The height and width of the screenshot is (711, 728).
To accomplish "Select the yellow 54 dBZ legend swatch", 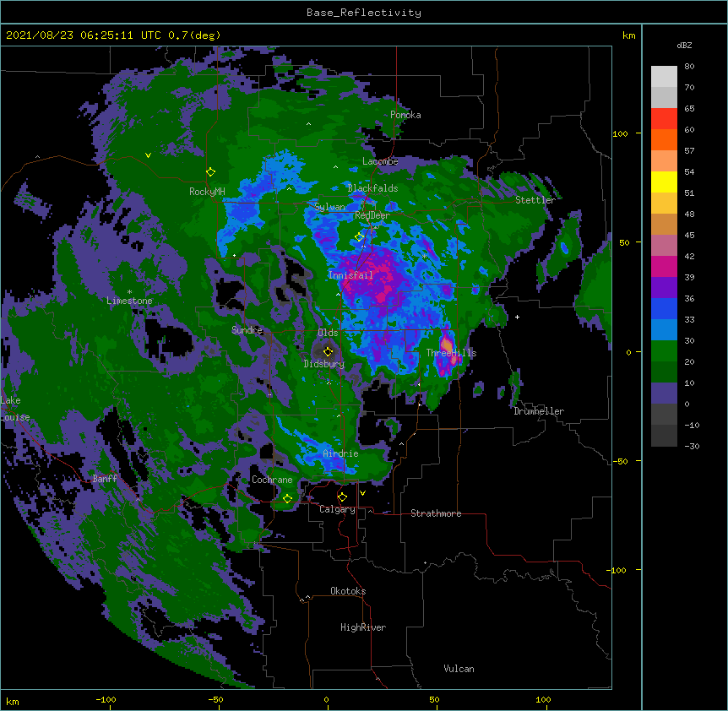I will pos(664,182).
